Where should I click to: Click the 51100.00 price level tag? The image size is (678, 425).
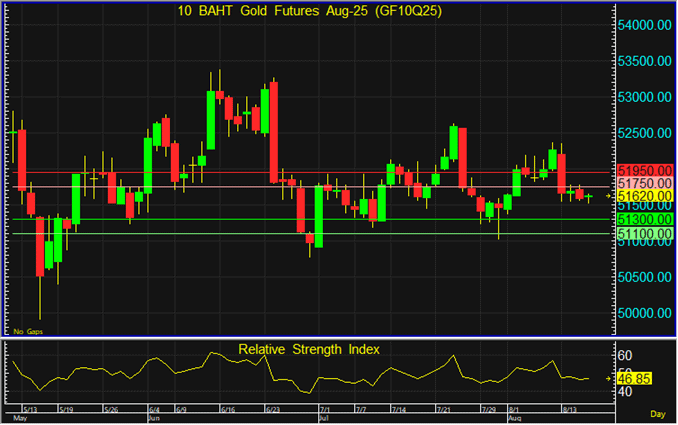click(643, 233)
